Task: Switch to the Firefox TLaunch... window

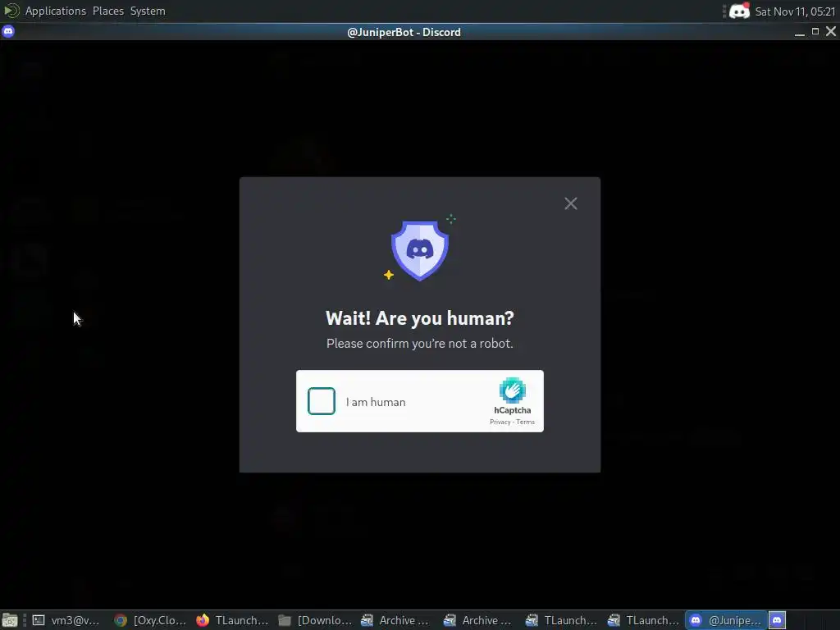Action: pyautogui.click(x=232, y=620)
